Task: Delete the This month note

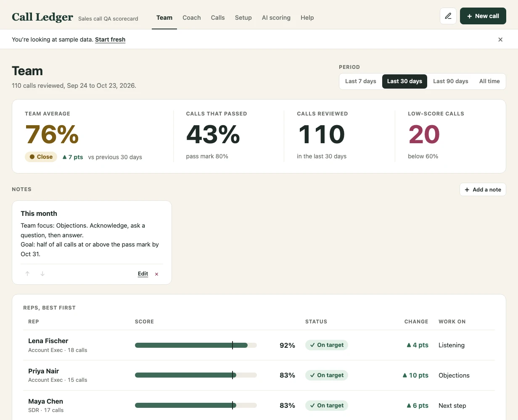Action: pyautogui.click(x=156, y=274)
